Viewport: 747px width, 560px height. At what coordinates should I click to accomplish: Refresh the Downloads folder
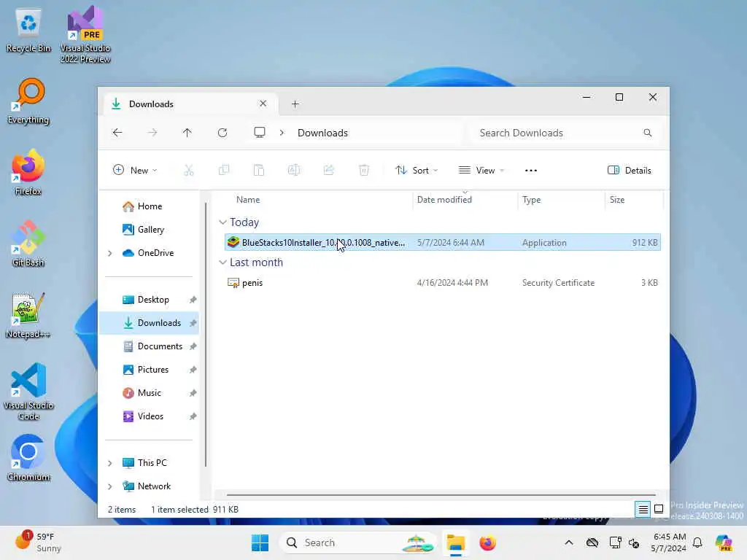pyautogui.click(x=222, y=133)
